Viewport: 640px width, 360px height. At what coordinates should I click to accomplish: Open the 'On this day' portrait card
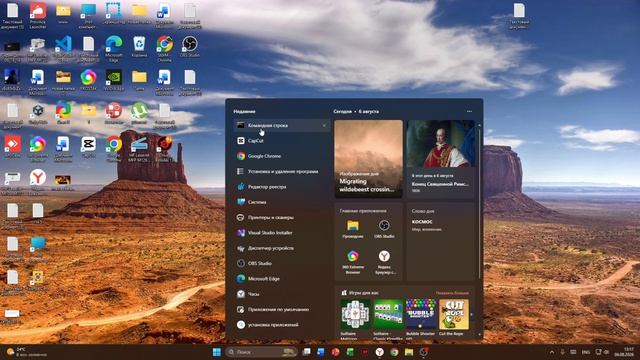coord(441,159)
